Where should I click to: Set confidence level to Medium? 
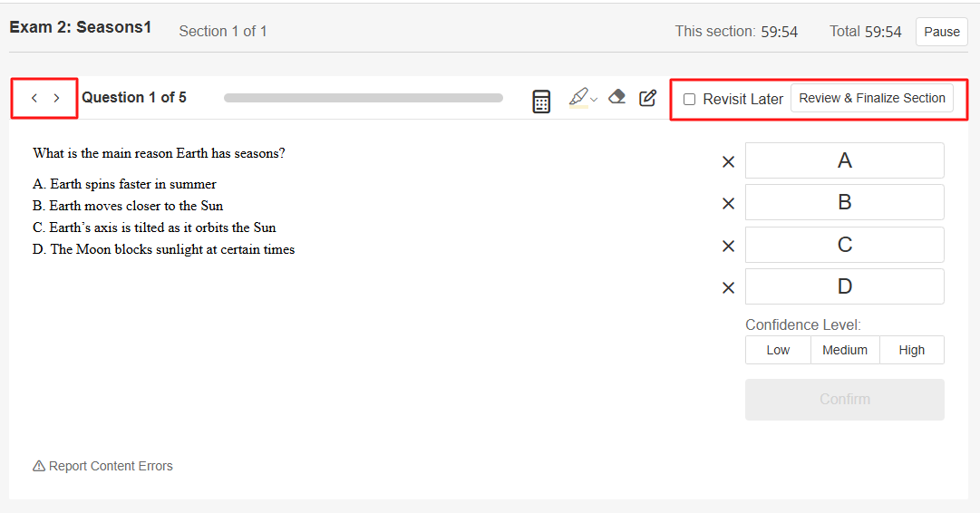coord(845,350)
